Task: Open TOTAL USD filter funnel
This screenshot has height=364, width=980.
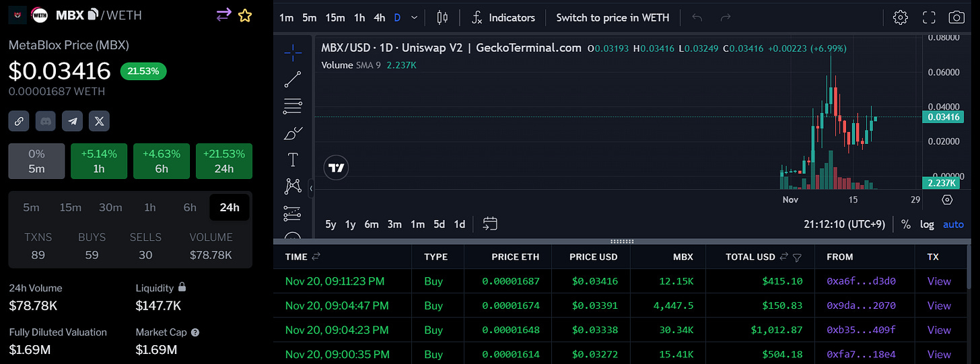Action: point(797,257)
